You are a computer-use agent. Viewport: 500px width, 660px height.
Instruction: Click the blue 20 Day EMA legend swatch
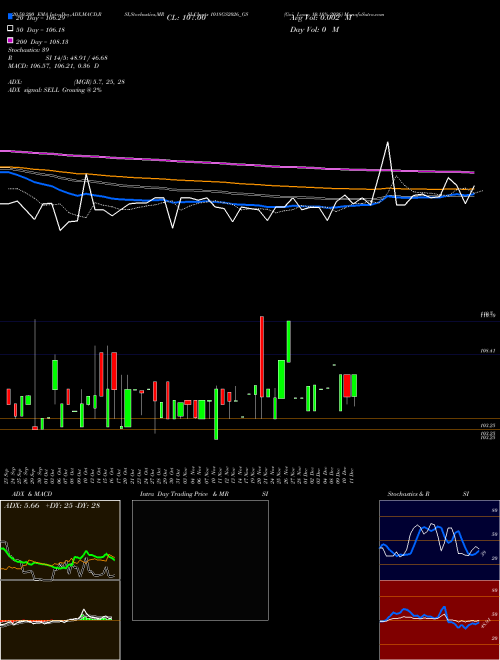(11, 17)
